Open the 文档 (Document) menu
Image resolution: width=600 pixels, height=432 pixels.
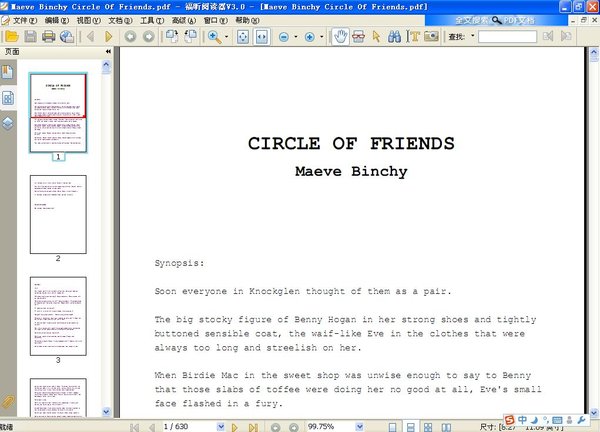point(120,20)
